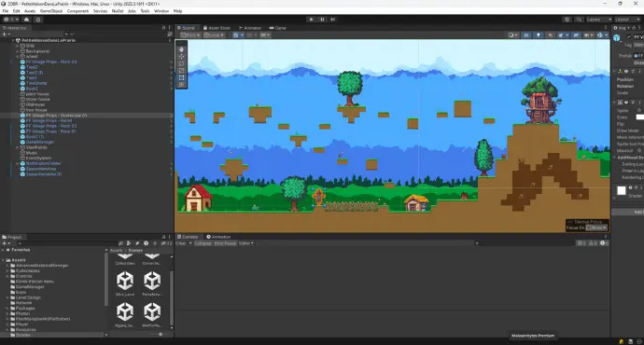The height and width of the screenshot is (345, 644).
Task: Toggle Console error messages filter icon
Action: 604,243
